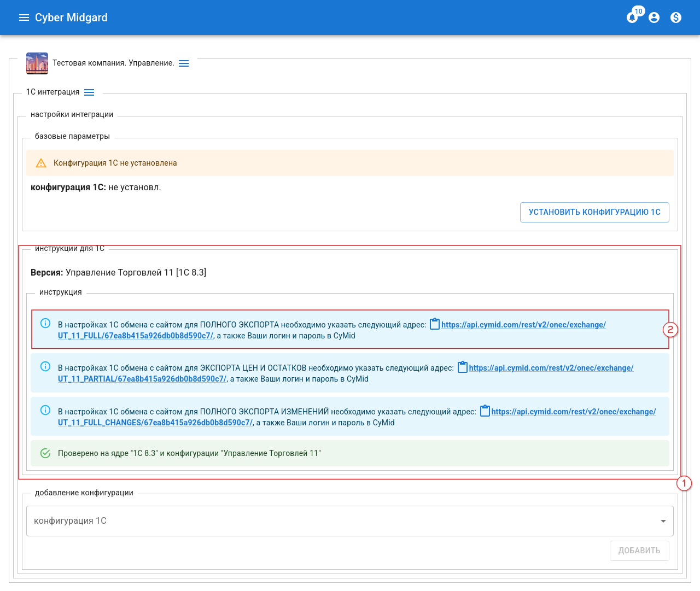The image size is (700, 591).
Task: Copy the full export URL clipboard icon
Action: tap(435, 324)
